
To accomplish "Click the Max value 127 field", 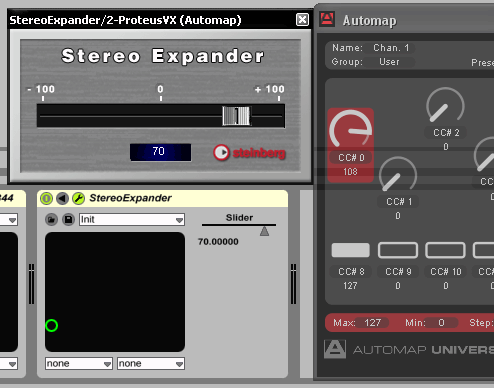I will click(x=372, y=323).
